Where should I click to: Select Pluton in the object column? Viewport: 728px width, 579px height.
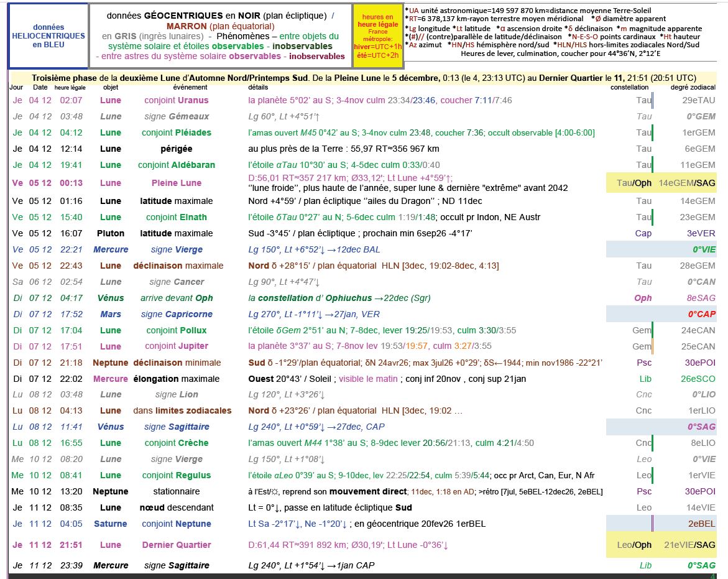[x=111, y=233]
